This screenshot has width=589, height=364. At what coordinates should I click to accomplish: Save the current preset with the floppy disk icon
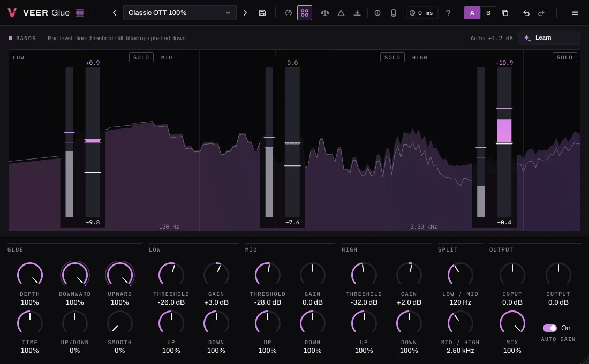tap(262, 13)
